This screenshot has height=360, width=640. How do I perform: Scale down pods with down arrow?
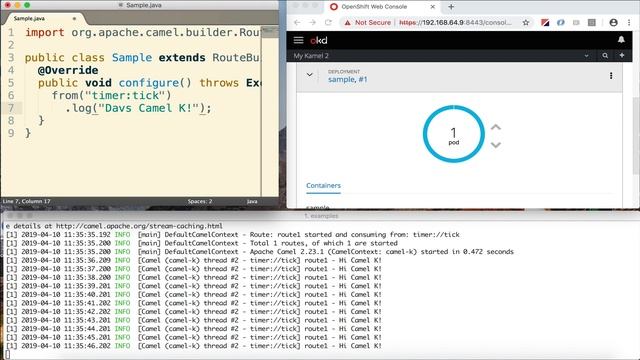click(496, 144)
